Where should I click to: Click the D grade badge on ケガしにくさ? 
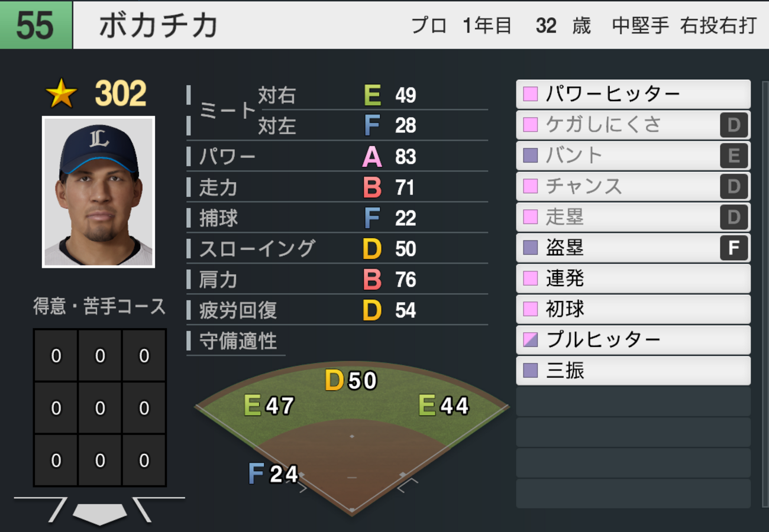(x=734, y=125)
